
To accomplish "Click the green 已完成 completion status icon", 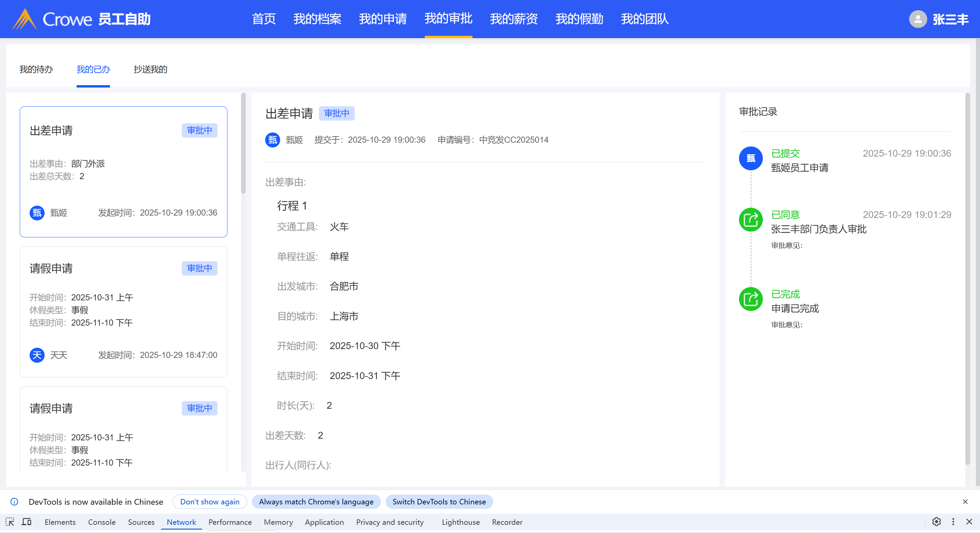I will (x=750, y=299).
